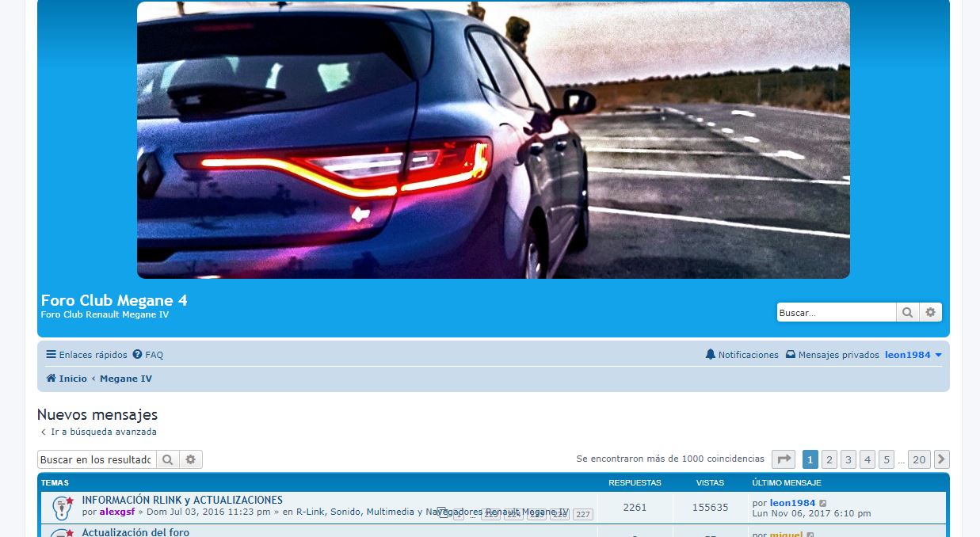
Task: Focus 'Buscar en los resultados' field
Action: pyautogui.click(x=97, y=459)
